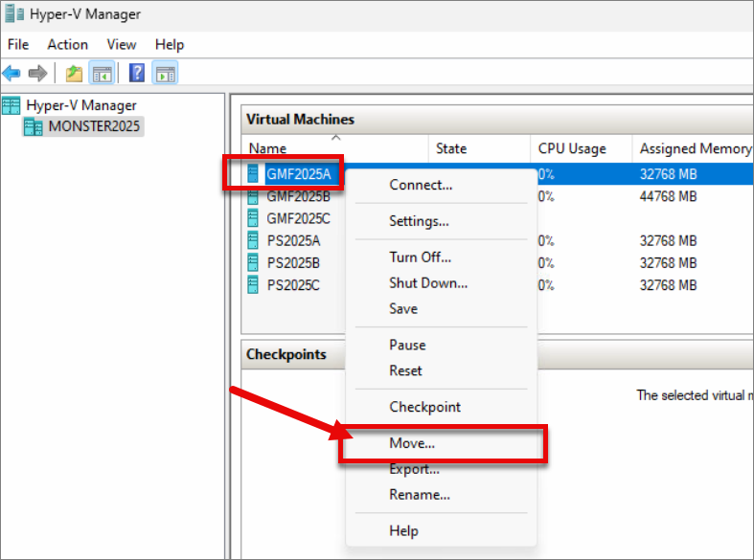Select the PS2025B virtual machine row

pos(293,262)
